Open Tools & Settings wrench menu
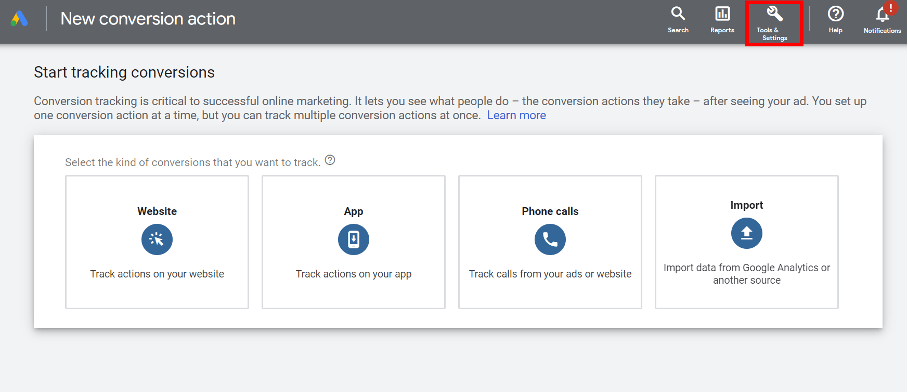The height and width of the screenshot is (392, 908). point(774,23)
